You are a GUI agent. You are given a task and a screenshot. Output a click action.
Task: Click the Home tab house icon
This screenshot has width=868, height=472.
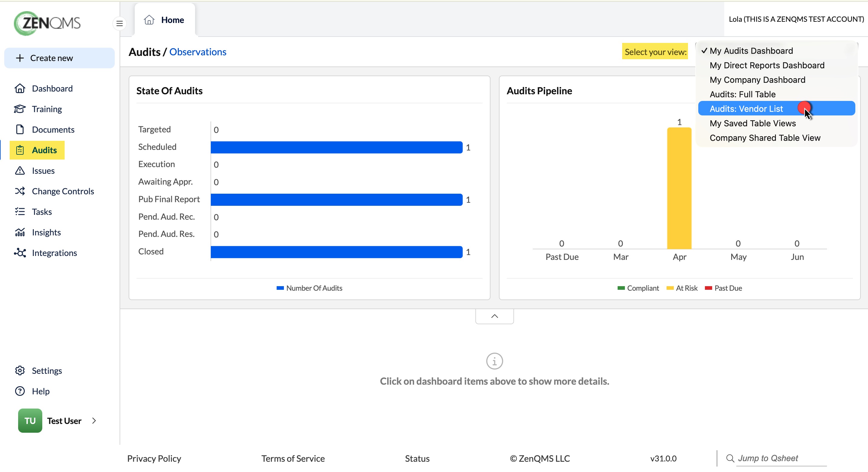(x=149, y=20)
